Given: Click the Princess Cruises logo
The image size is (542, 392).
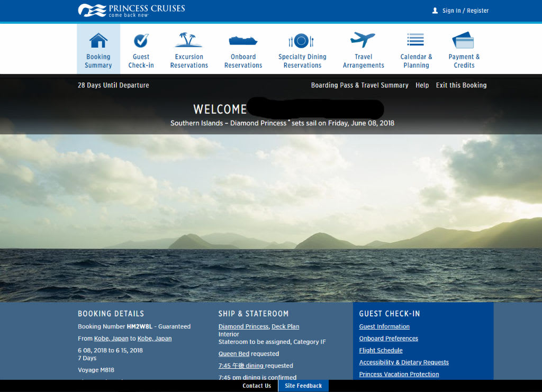Looking at the screenshot, I should click(131, 11).
